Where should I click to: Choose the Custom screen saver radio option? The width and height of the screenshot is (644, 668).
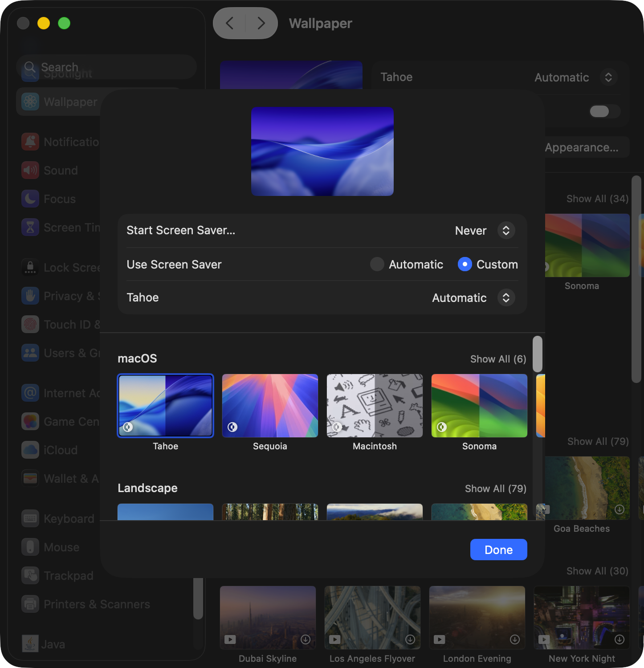(465, 265)
